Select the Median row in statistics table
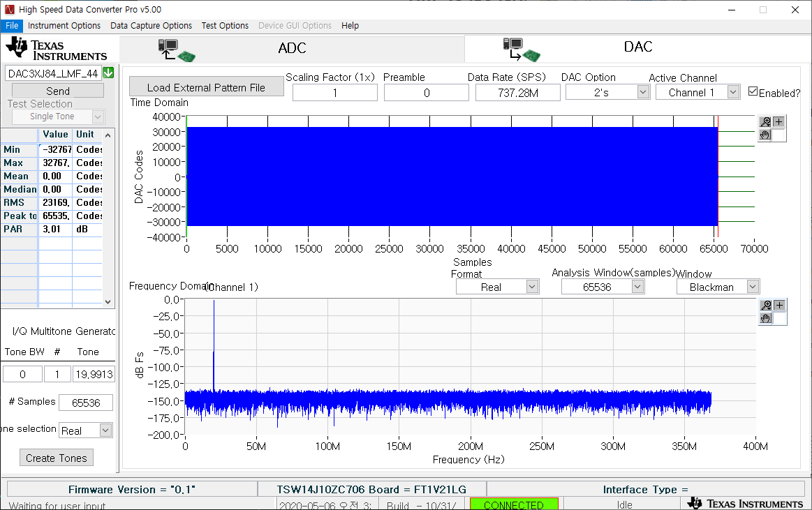Viewport: 812px width, 510px height. coord(52,189)
